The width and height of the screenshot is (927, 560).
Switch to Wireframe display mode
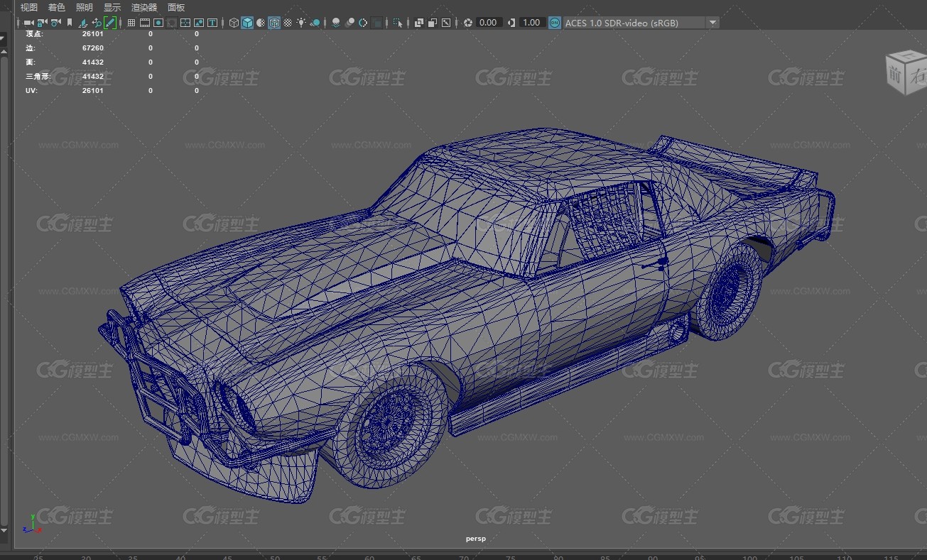click(x=234, y=23)
